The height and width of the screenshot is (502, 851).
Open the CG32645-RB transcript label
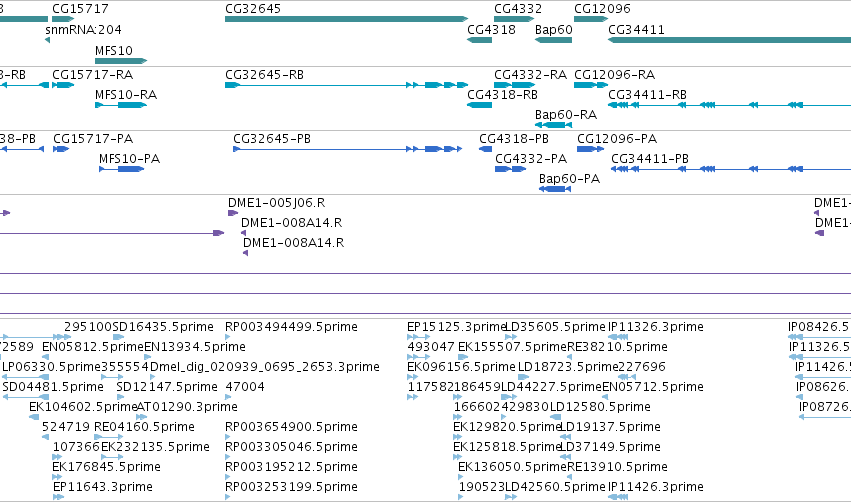click(x=264, y=74)
